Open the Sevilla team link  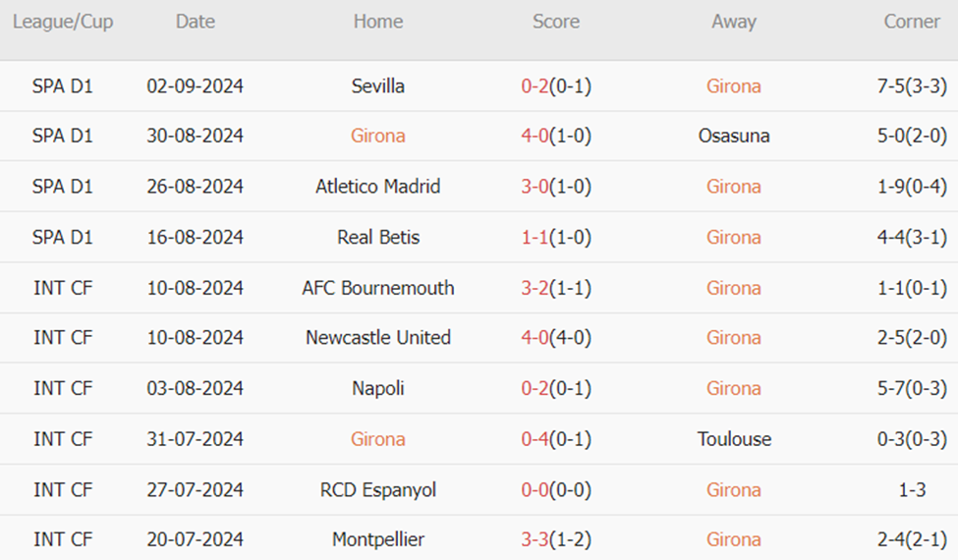coord(378,86)
